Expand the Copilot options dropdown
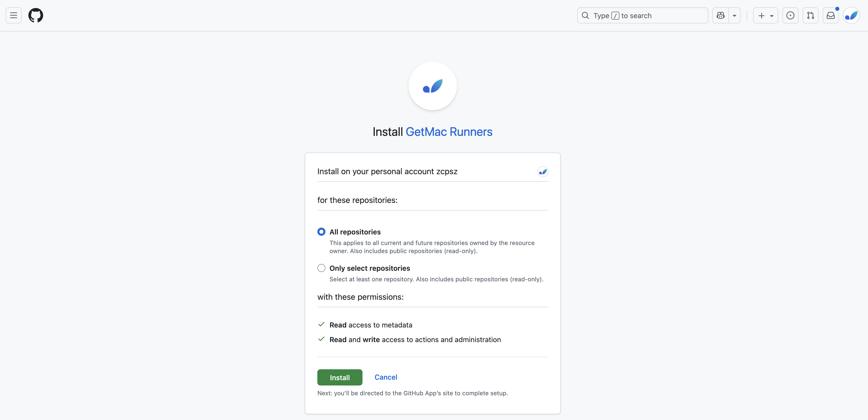Screen dimensions: 868x420 [x=735, y=15]
